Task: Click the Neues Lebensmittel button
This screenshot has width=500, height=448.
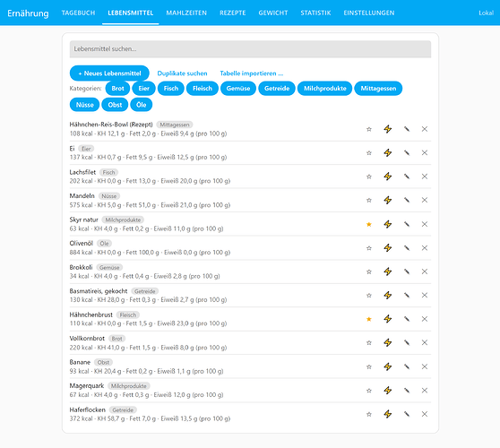Action: click(109, 73)
